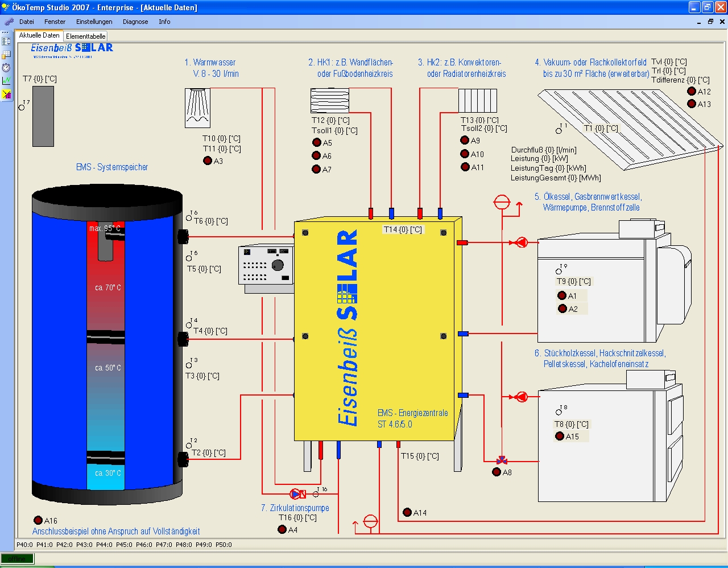Click the T9 value on the oil boiler

(x=573, y=281)
